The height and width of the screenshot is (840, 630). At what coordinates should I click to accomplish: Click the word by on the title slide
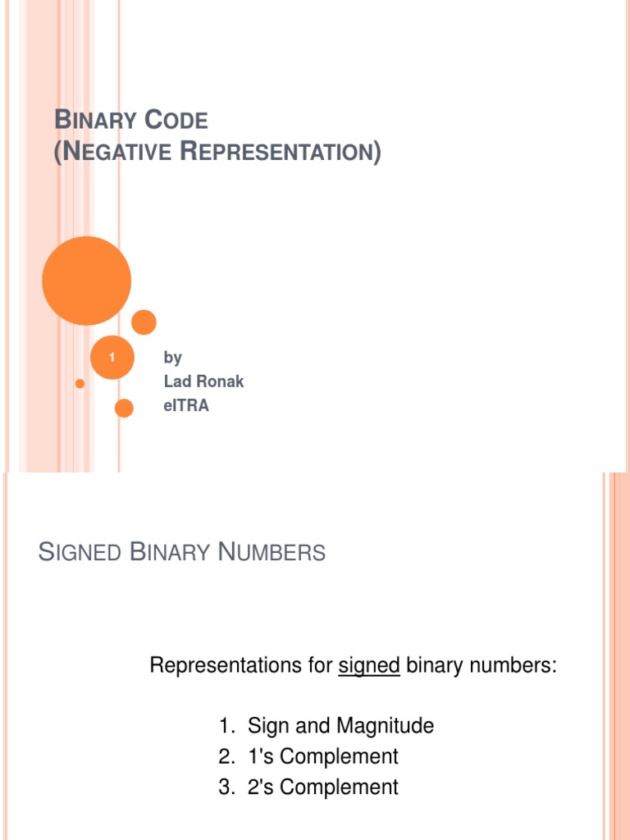click(x=172, y=358)
